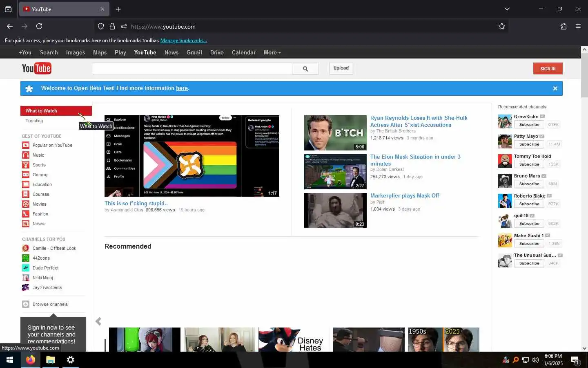Click the YouTube logo
This screenshot has width=588, height=368.
36,68
